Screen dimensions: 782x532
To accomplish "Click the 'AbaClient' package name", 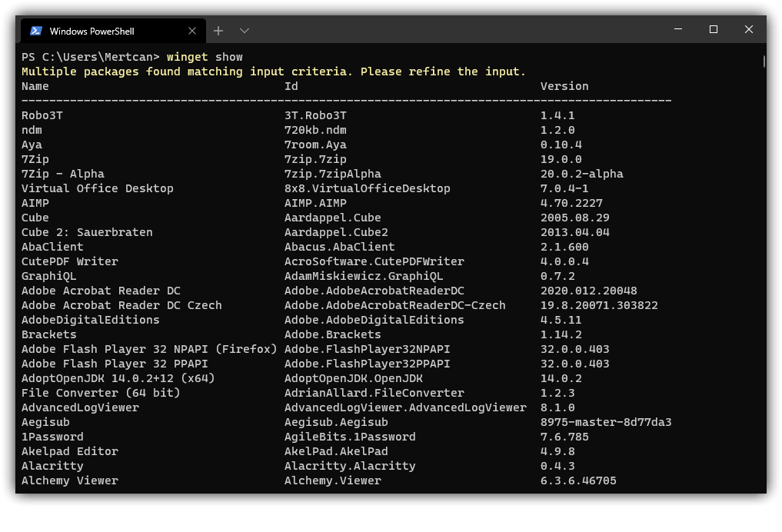I will coord(52,247).
